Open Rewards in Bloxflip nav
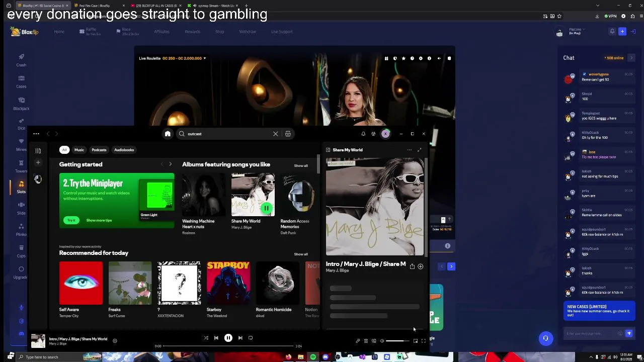The width and height of the screenshot is (644, 362). [192, 32]
